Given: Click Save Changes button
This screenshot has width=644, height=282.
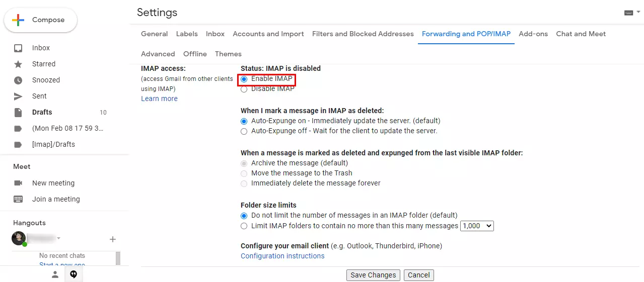Looking at the screenshot, I should click(x=373, y=275).
